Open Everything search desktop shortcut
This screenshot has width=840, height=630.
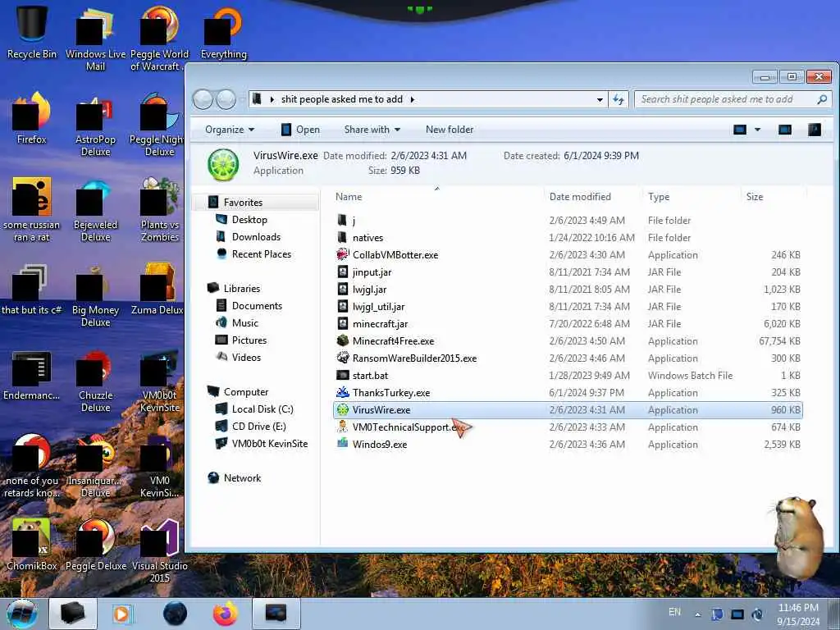[223, 32]
